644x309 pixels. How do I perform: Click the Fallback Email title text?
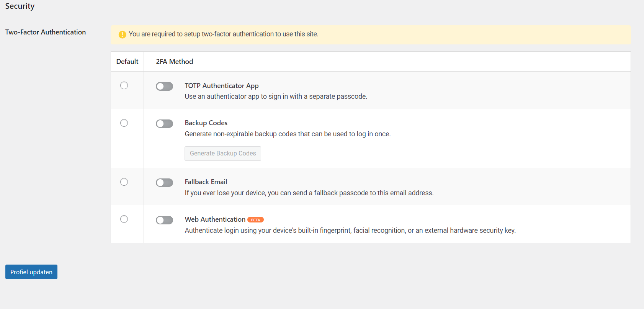pos(206,182)
